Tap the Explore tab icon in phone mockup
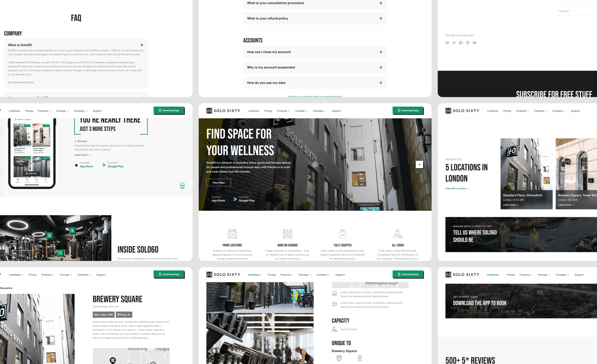Viewport: 597px width, 364px height. coord(18,180)
